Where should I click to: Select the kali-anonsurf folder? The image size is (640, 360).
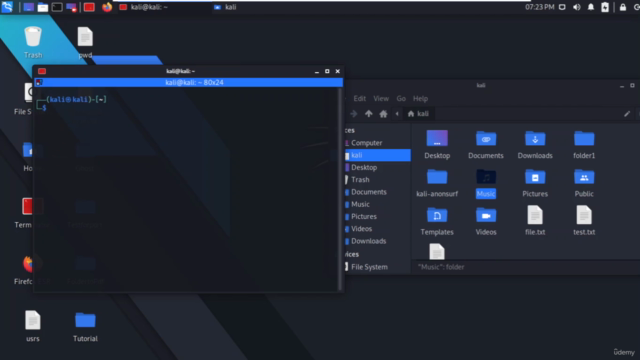437,183
